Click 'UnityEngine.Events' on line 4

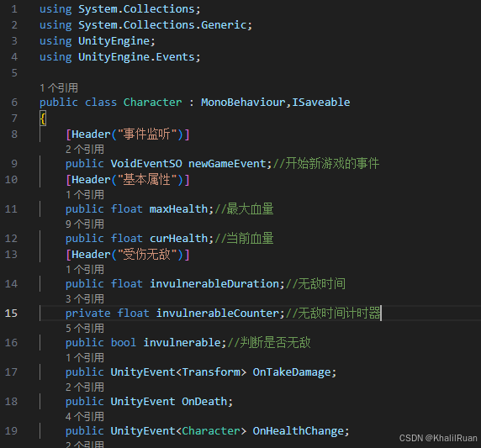point(136,56)
